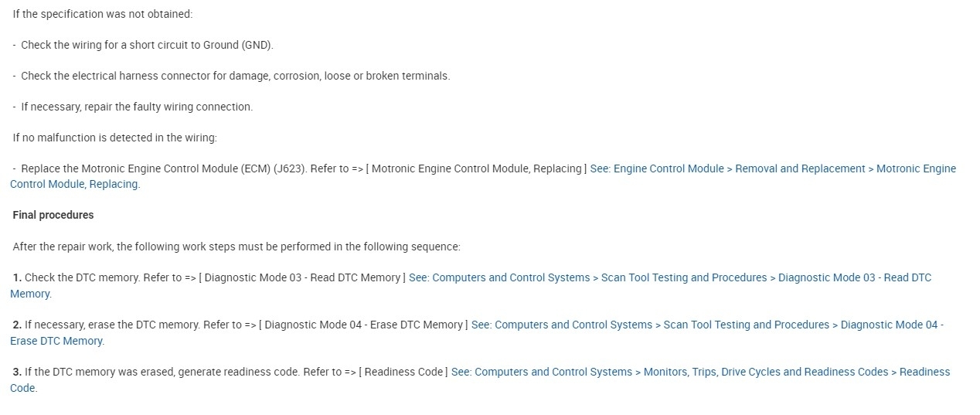Click the 'If the specification was not obtained' line
Image resolution: width=980 pixels, height=415 pixels.
click(103, 14)
